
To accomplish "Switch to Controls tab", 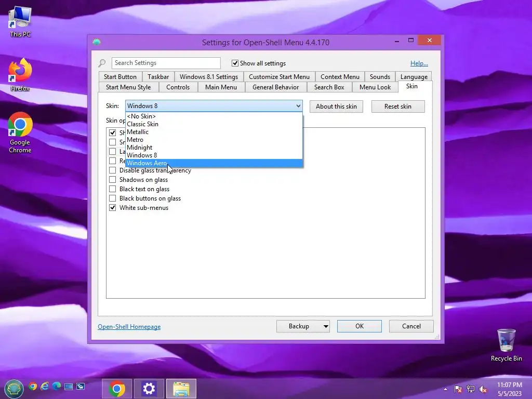I will (178, 87).
